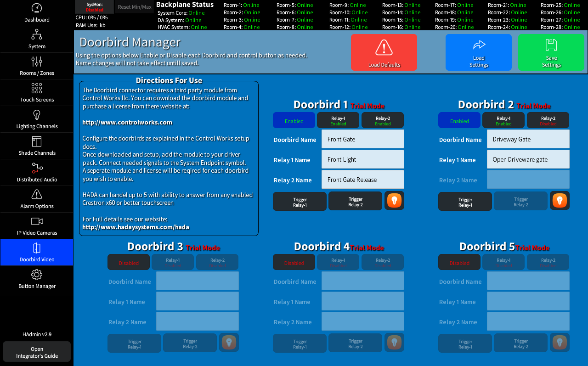
Task: Open Rooms / Zones sliders icon
Action: point(37,61)
